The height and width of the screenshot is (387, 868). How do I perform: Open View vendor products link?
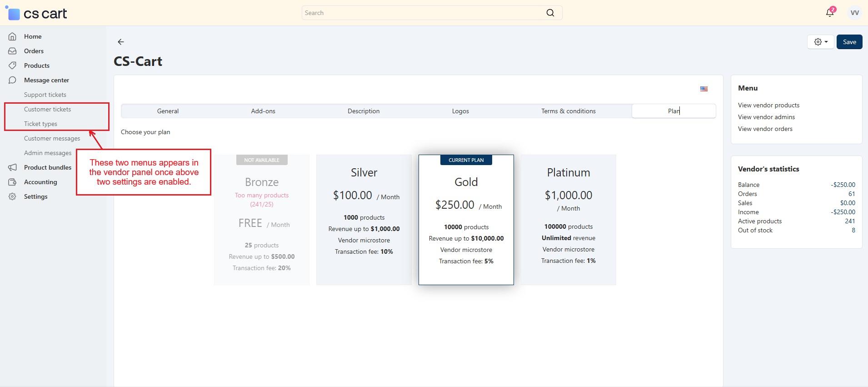click(x=768, y=105)
